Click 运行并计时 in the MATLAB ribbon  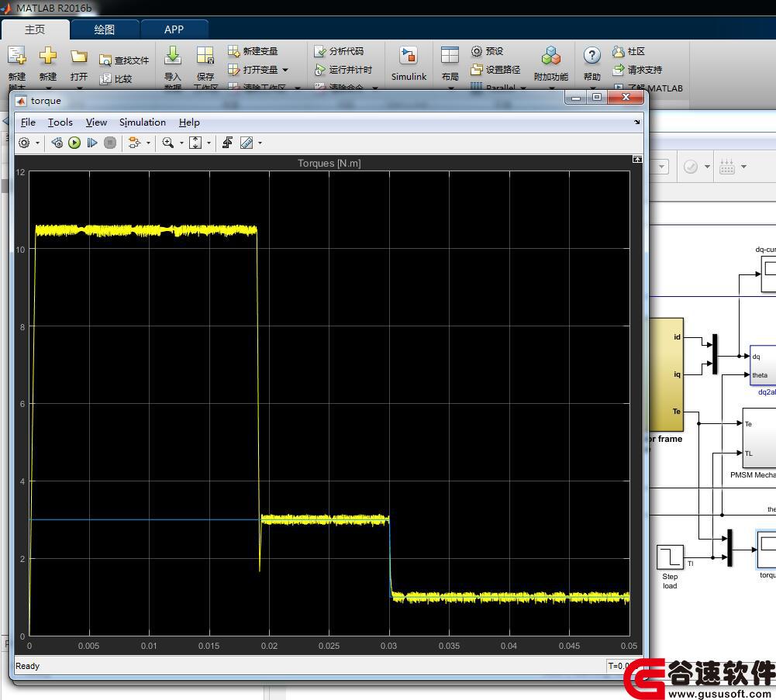click(343, 70)
